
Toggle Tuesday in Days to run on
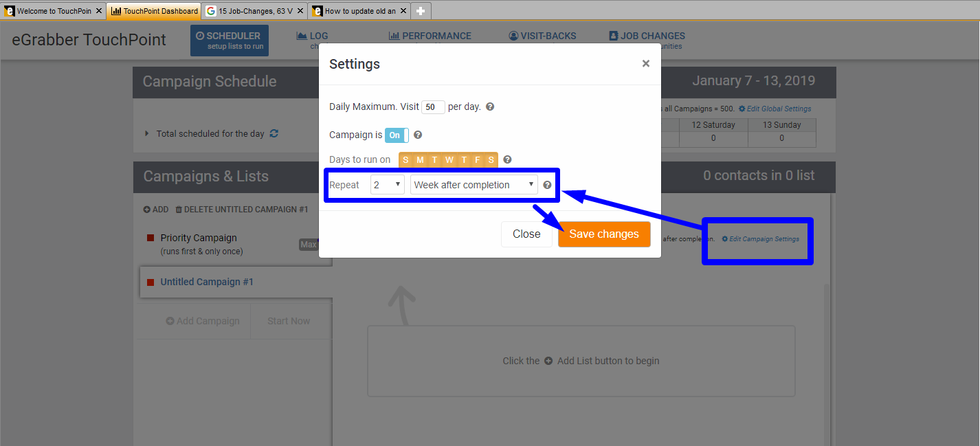pos(434,160)
